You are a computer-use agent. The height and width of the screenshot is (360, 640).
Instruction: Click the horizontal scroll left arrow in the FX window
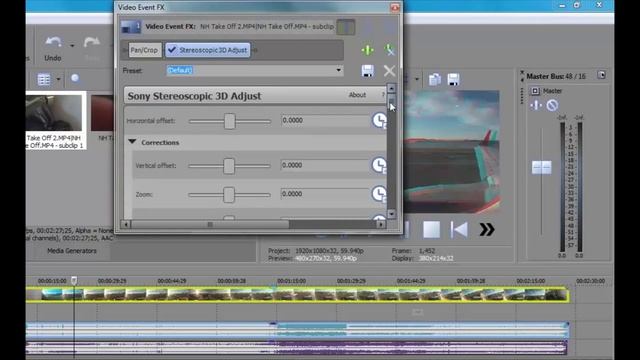(126, 224)
